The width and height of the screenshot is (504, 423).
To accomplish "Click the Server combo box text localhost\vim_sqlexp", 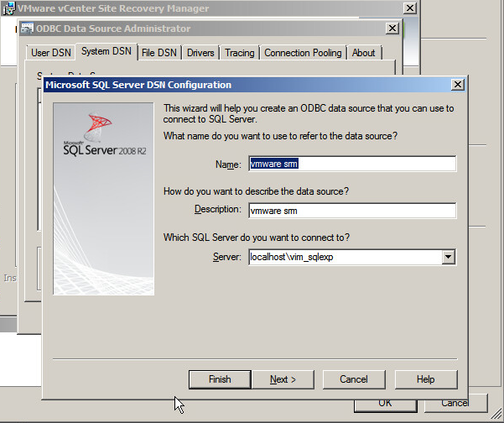I will pos(292,257).
